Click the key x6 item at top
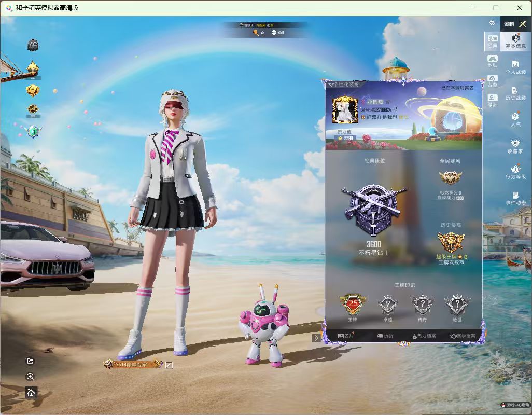The image size is (532, 415). click(259, 33)
